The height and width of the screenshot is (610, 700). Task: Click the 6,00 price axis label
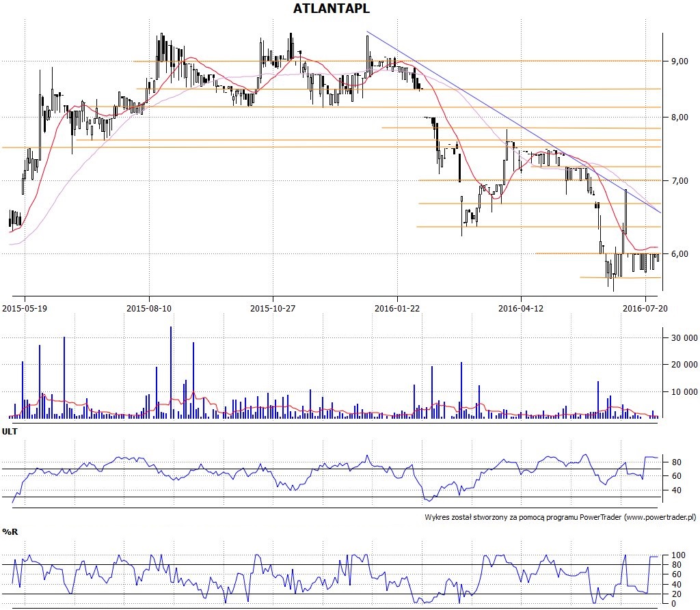pos(679,254)
